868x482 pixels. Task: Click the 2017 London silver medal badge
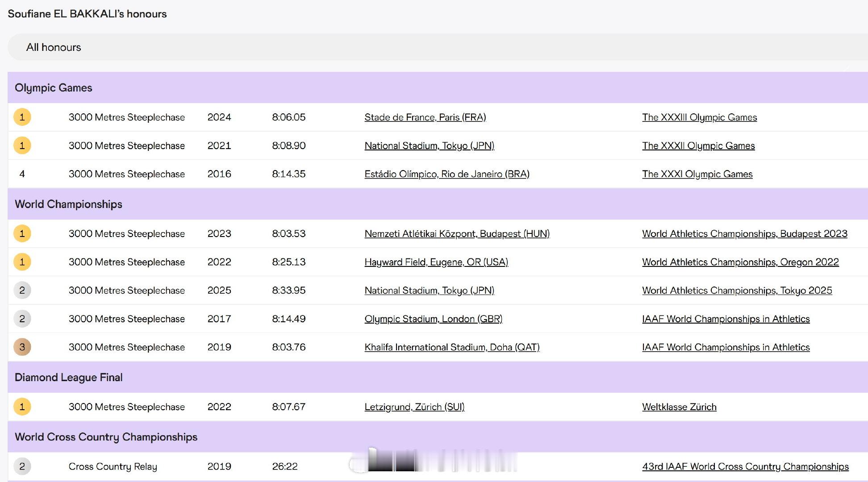tap(22, 319)
